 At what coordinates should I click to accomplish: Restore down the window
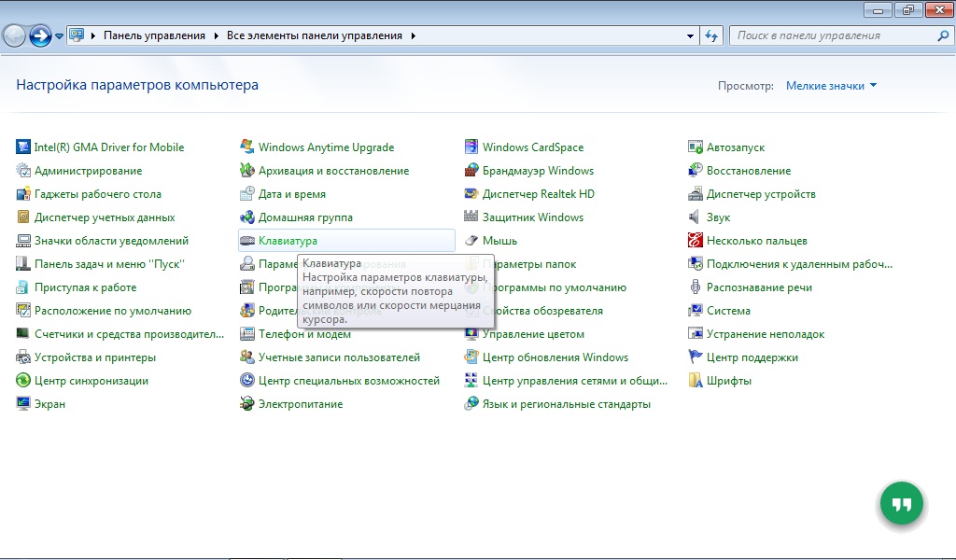pos(907,9)
